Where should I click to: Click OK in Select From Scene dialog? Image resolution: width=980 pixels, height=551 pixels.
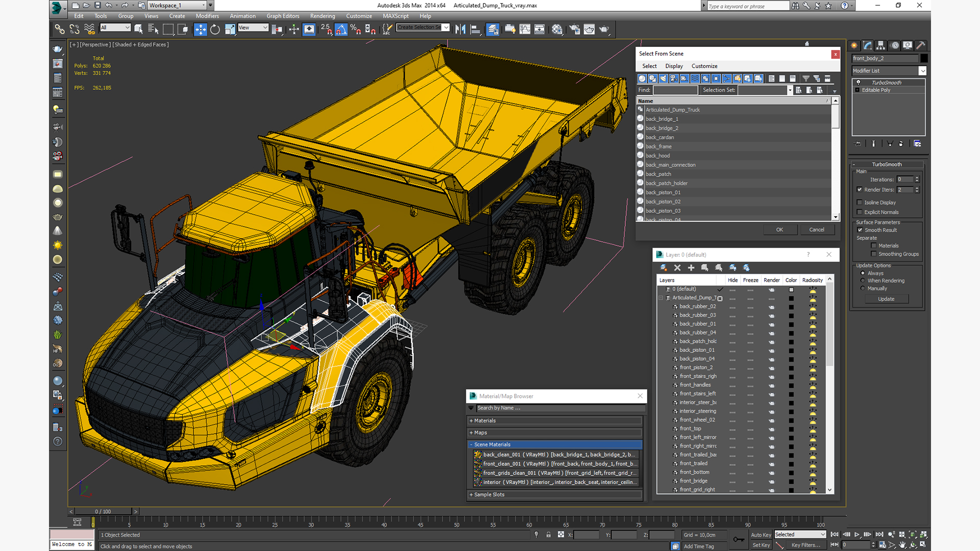tap(779, 230)
